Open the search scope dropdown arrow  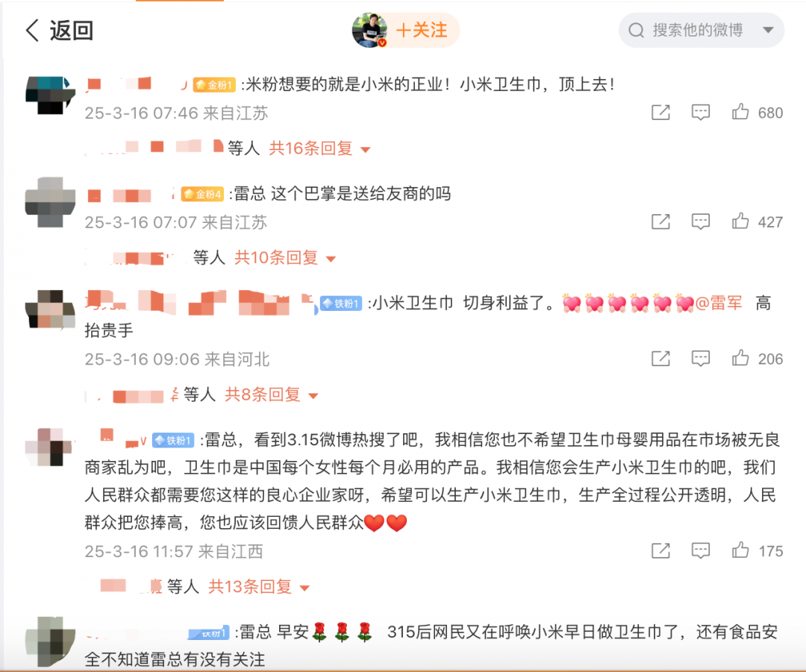768,31
